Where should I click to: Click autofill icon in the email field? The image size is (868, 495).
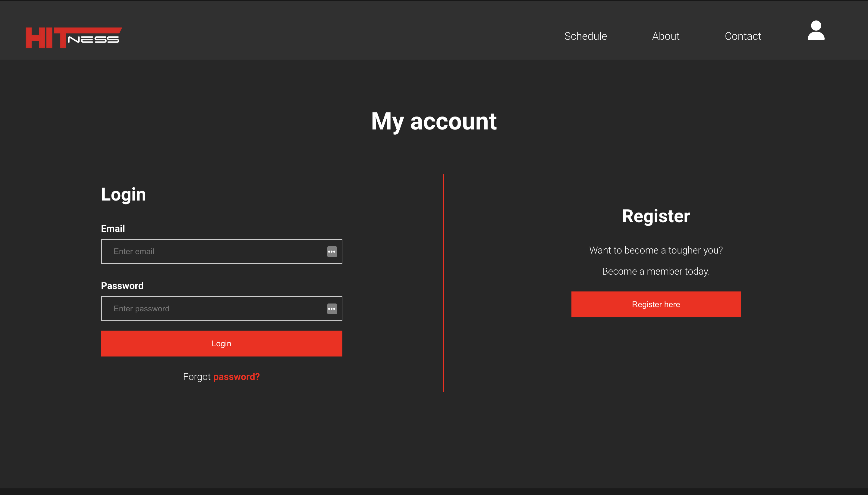pos(332,252)
